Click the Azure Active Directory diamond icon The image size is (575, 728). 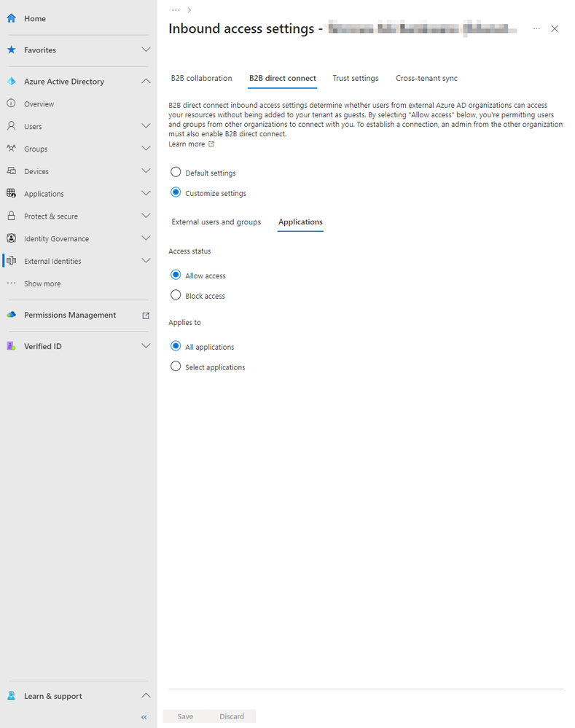[x=12, y=81]
